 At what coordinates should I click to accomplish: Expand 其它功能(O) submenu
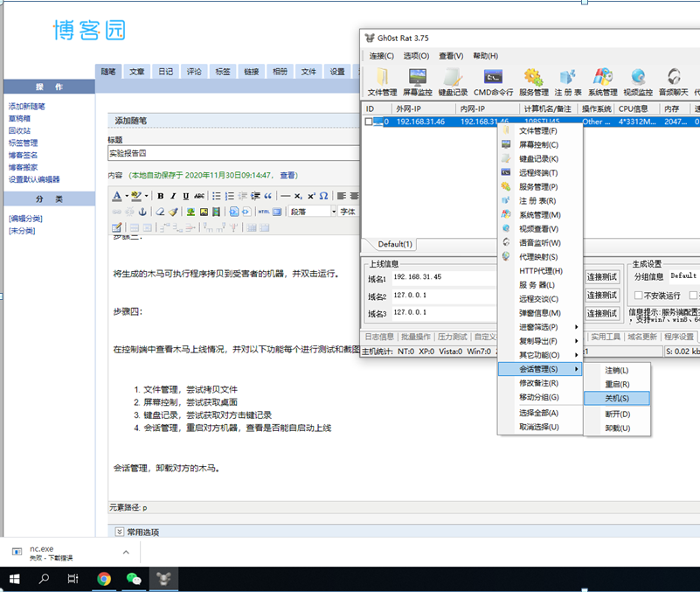point(540,355)
